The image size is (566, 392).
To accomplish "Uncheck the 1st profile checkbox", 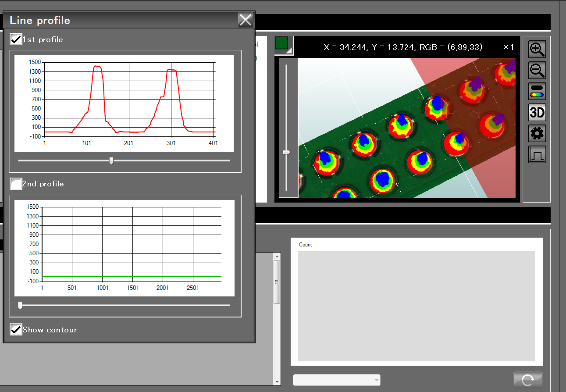I will 16,39.
